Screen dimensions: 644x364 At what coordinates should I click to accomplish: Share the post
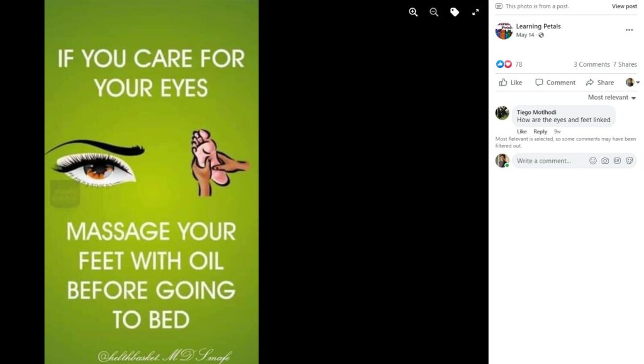[600, 82]
